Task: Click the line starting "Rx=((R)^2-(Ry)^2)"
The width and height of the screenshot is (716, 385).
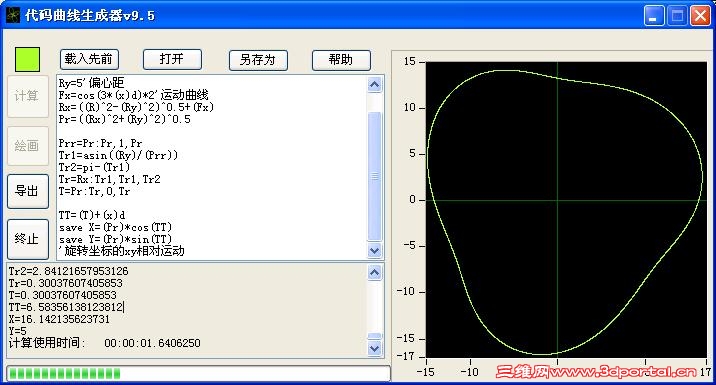Action: [136, 107]
